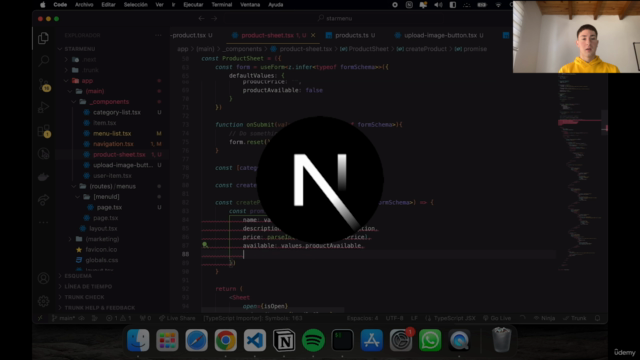Change encoding UTF-8 in status bar
The width and height of the screenshot is (640, 360).
click(x=394, y=318)
